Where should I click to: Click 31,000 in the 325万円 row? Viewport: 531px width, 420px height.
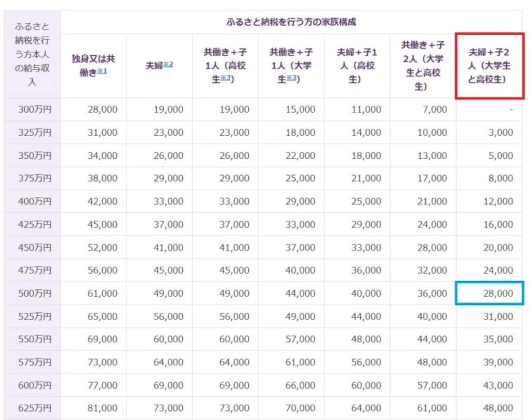click(x=103, y=133)
